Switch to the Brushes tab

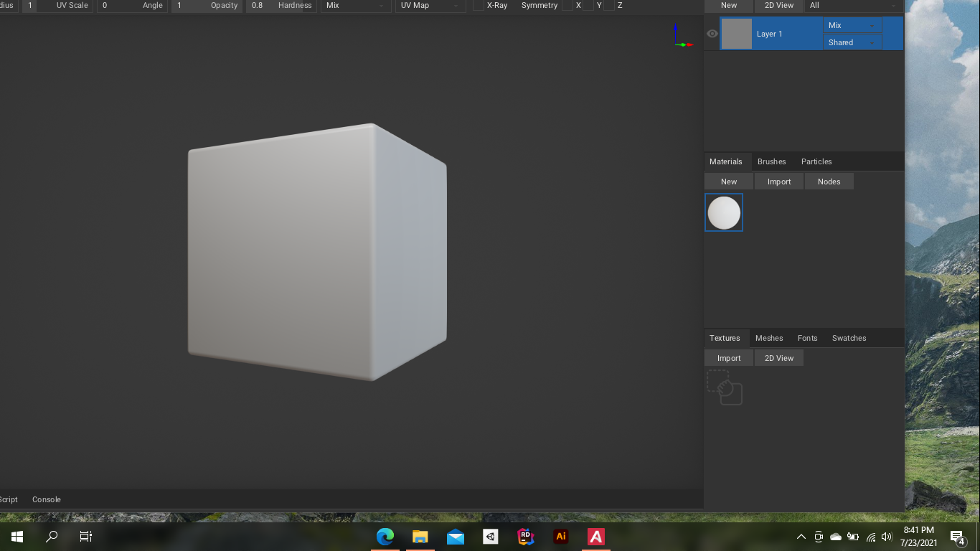[771, 161]
